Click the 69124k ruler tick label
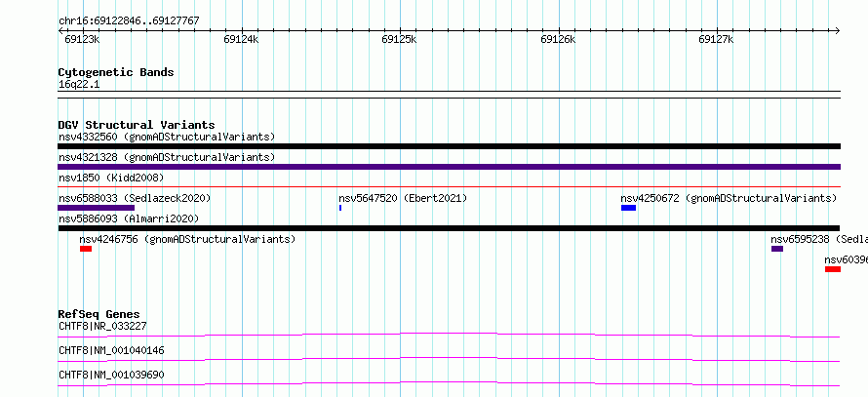 (241, 39)
